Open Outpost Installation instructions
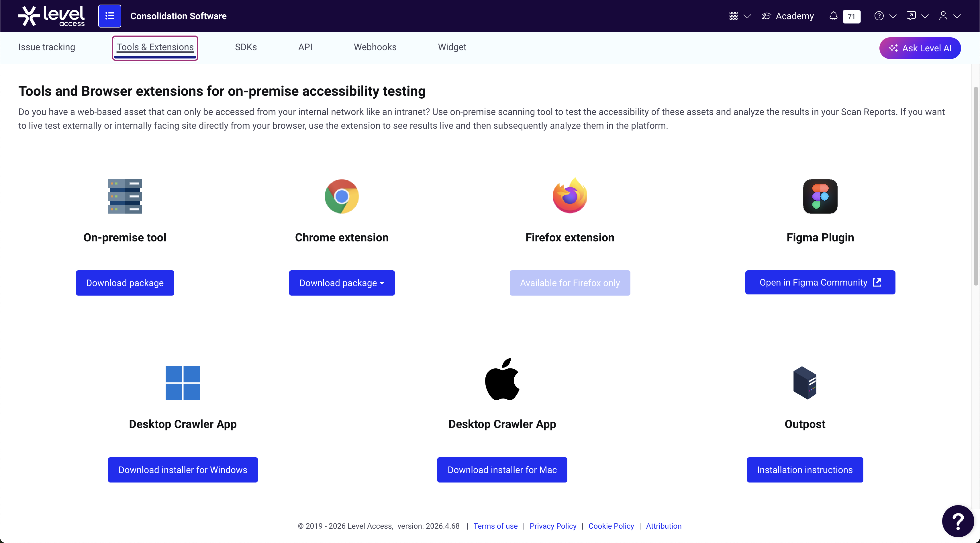The width and height of the screenshot is (980, 543). tap(805, 470)
